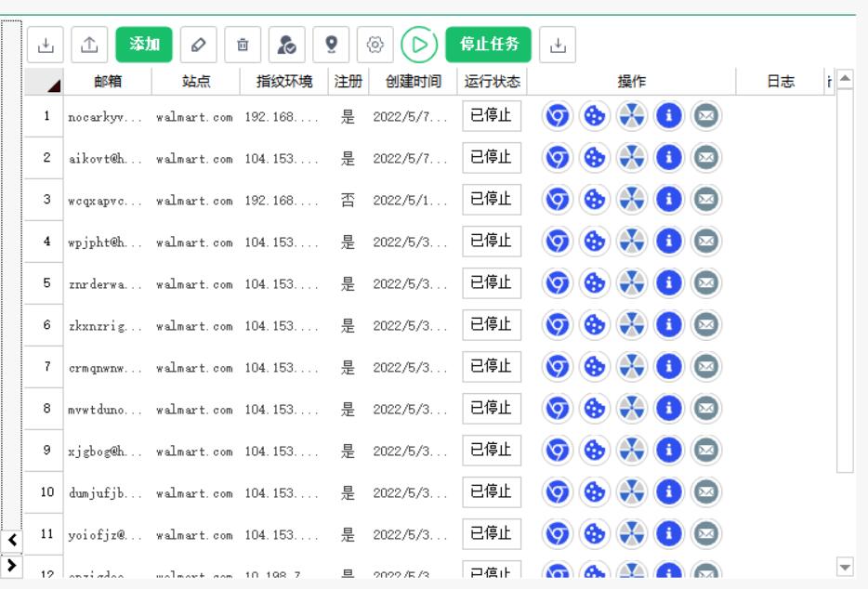
Task: Click the info icon in row 9
Action: click(x=669, y=450)
